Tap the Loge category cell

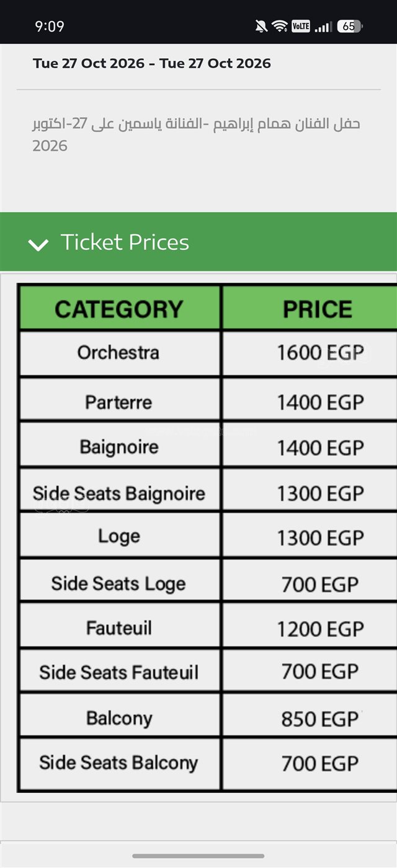(x=119, y=536)
